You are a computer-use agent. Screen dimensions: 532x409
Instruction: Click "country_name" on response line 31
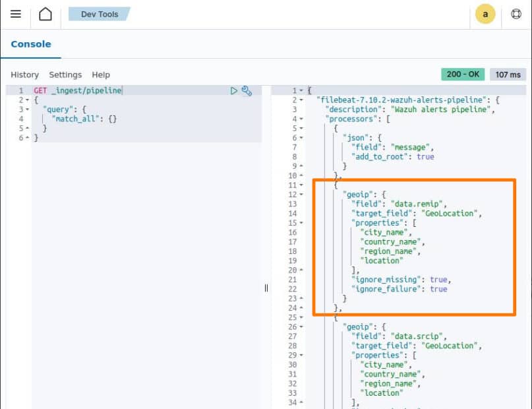click(x=390, y=375)
